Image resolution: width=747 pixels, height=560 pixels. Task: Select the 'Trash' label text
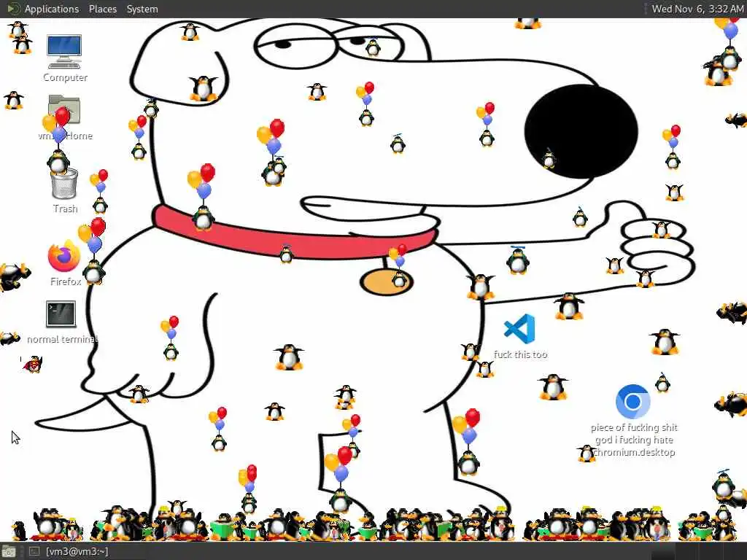coord(65,209)
